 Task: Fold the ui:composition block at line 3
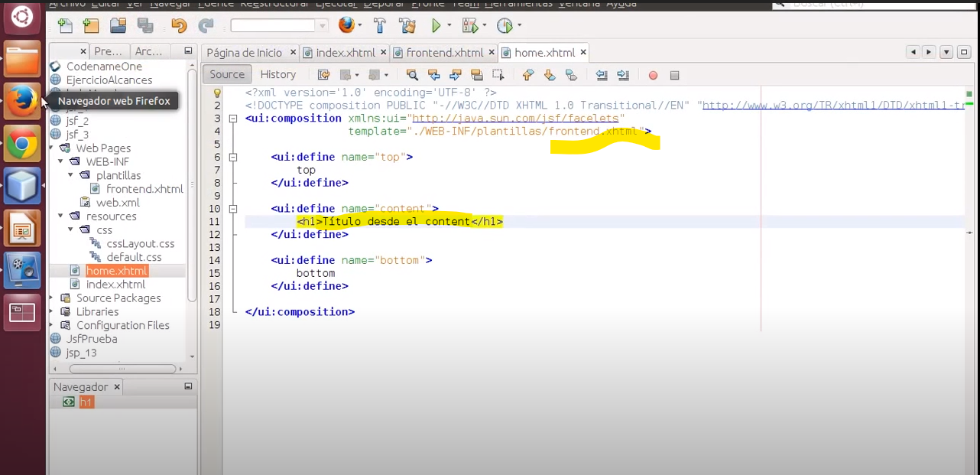coord(233,119)
